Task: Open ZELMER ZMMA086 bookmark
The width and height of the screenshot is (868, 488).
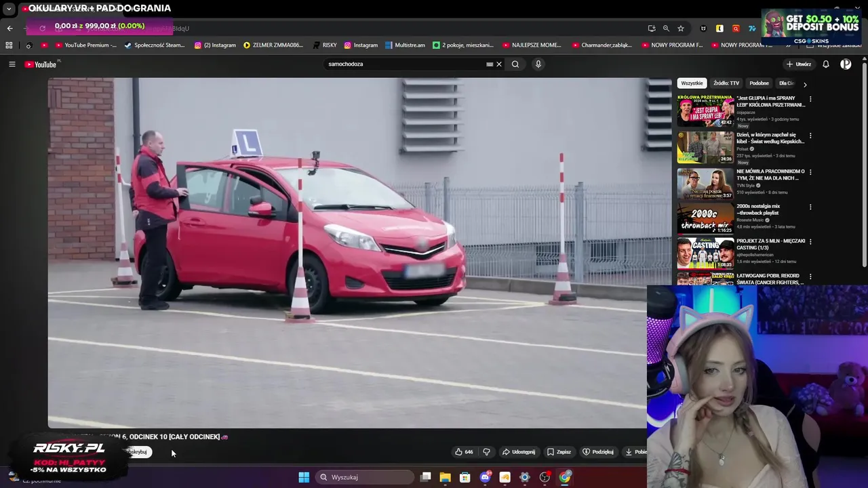Action: 273,45
